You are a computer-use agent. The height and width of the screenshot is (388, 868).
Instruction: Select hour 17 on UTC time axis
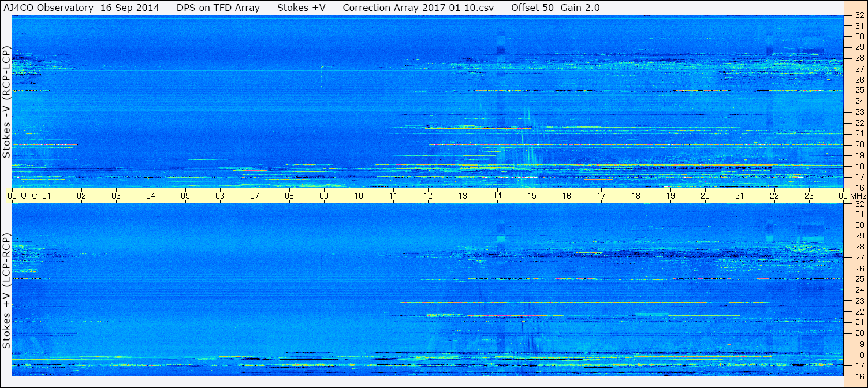[601, 196]
